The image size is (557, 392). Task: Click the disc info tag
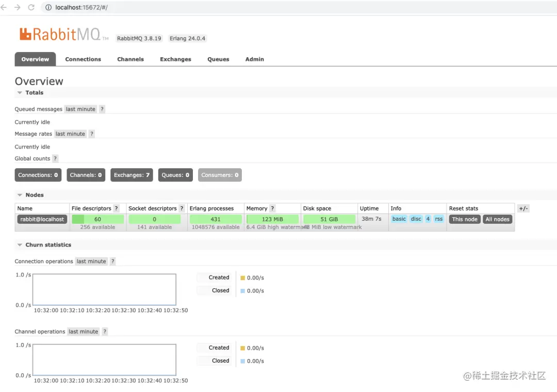point(416,219)
